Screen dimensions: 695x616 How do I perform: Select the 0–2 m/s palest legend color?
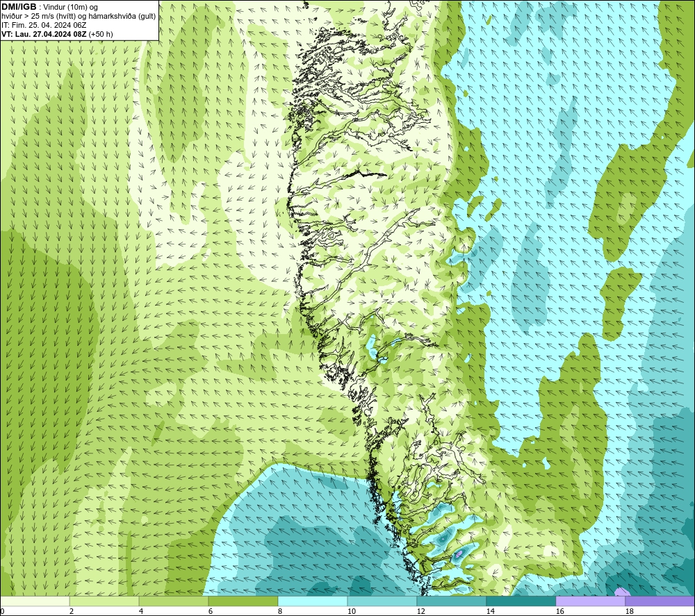35,601
